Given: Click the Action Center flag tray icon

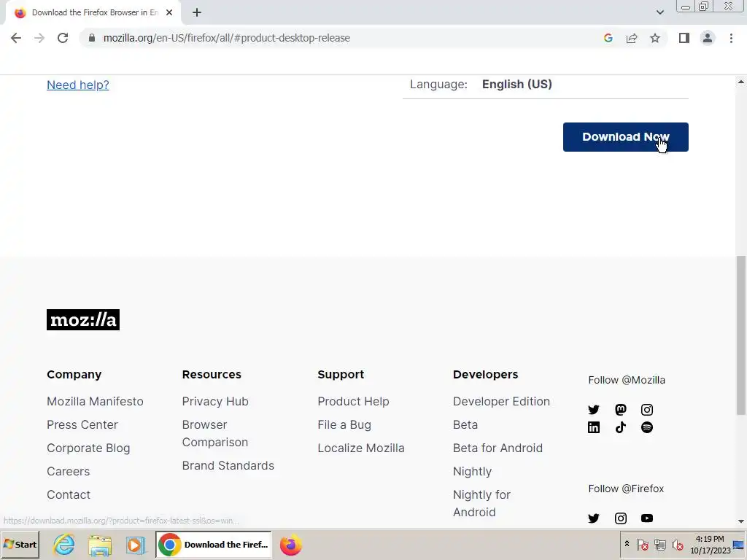Looking at the screenshot, I should click(642, 544).
